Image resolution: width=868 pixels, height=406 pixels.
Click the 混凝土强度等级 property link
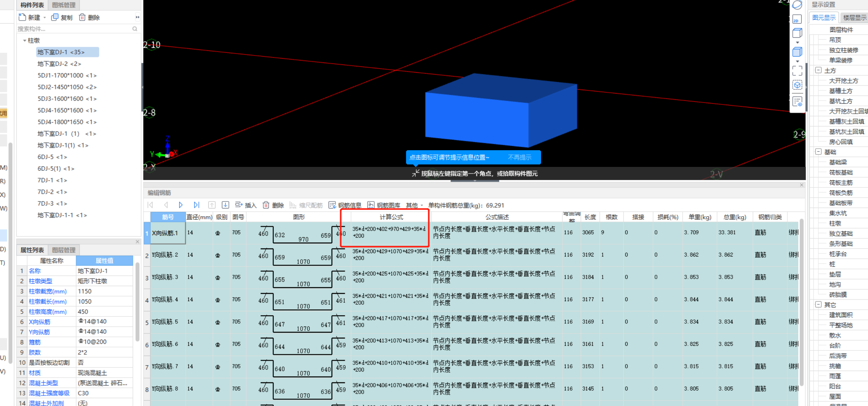[x=49, y=393]
